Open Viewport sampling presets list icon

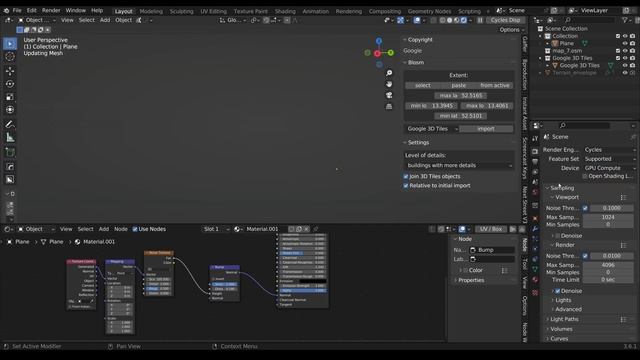tap(623, 198)
